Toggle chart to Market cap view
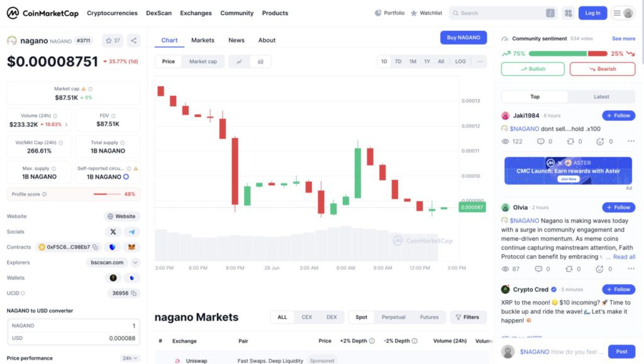The image size is (644, 364). click(203, 62)
